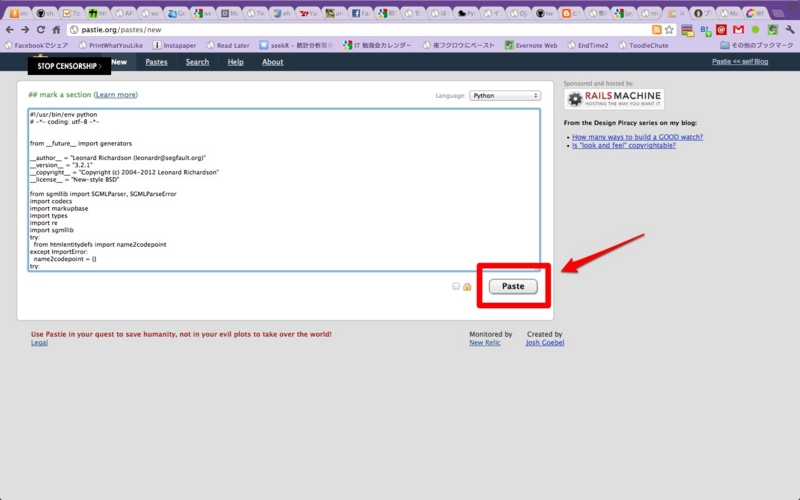
Task: Click the green circle extension icon
Action: 756,30
